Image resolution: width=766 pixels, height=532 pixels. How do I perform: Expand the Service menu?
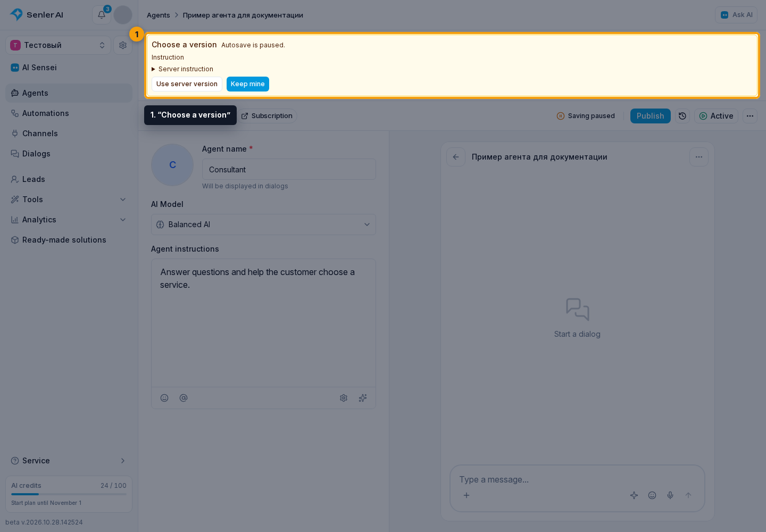69,461
